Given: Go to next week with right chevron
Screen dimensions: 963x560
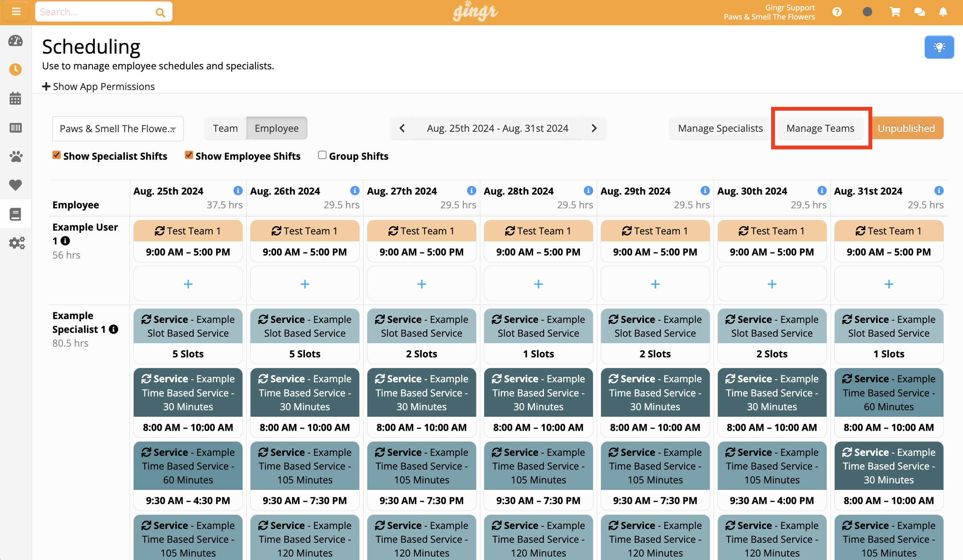Looking at the screenshot, I should 594,128.
